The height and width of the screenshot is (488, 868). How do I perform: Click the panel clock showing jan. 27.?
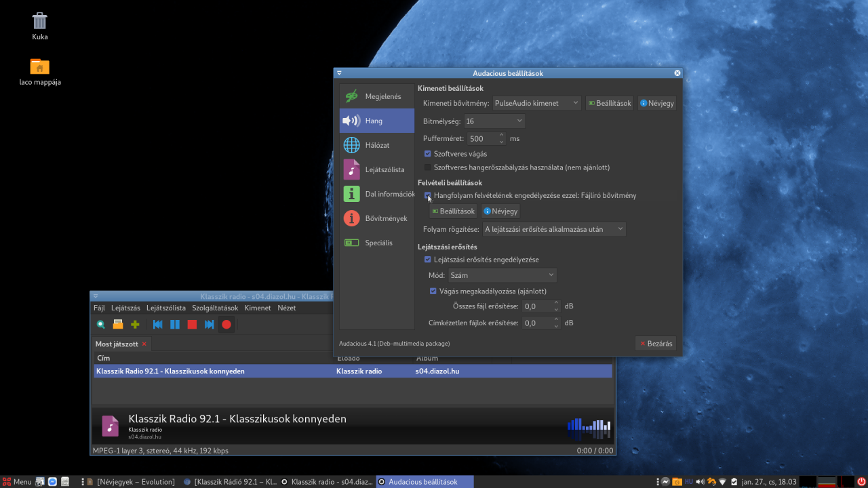pos(769,482)
